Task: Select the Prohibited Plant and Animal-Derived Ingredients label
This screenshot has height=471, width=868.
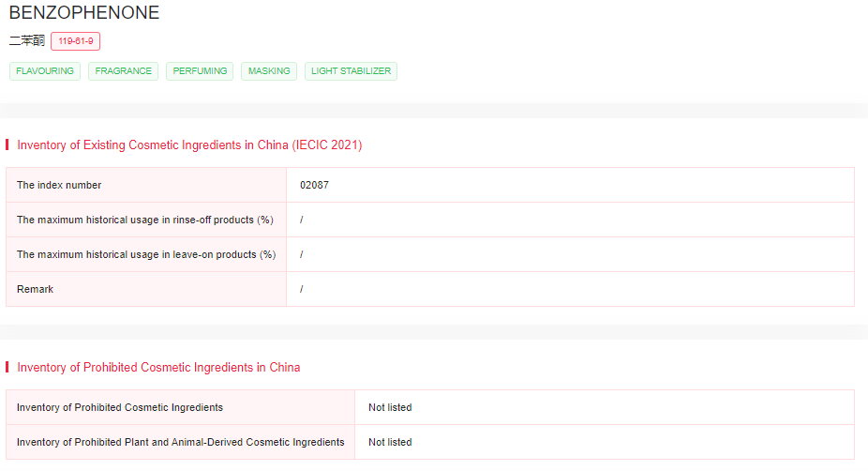Action: coord(180,442)
